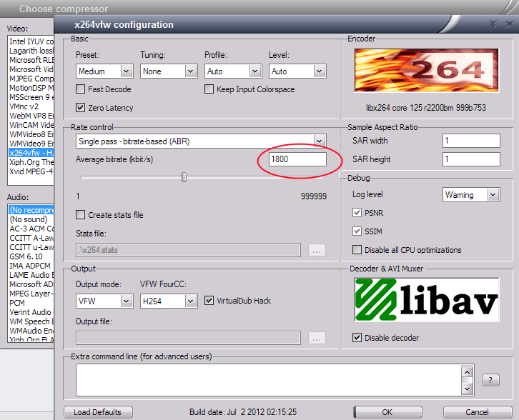Uncheck the VirtualDub Hack option

pos(209,301)
